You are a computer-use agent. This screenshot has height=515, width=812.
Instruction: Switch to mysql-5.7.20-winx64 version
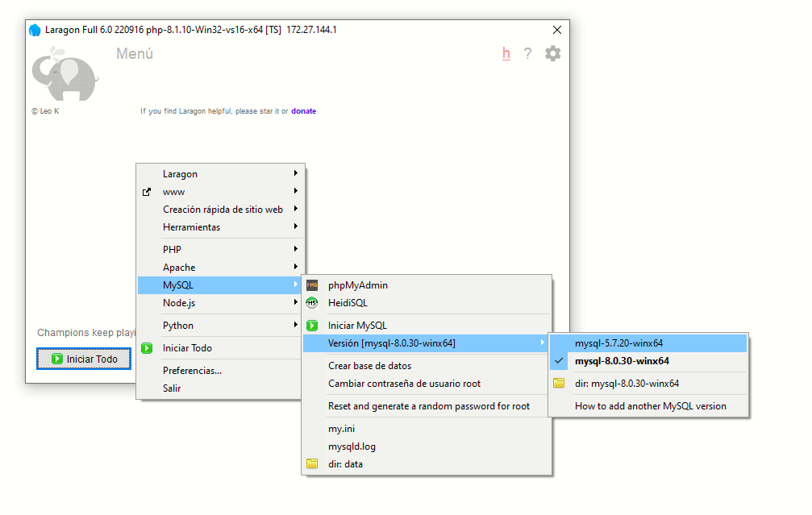point(618,343)
